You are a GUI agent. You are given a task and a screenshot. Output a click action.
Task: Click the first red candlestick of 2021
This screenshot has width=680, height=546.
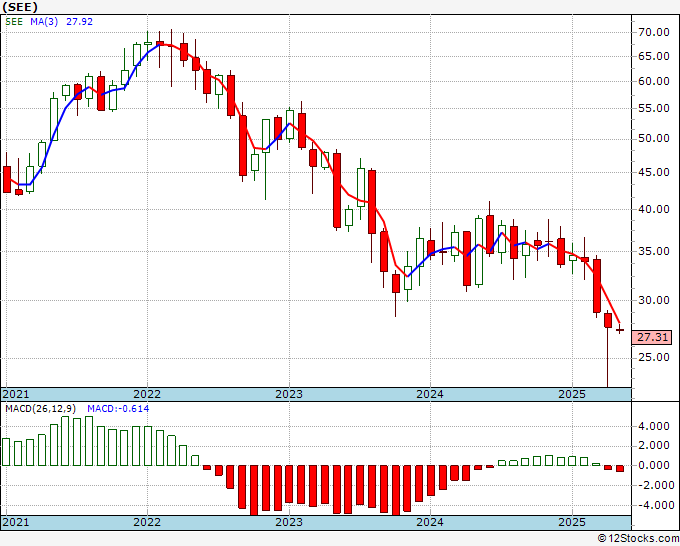(7, 179)
